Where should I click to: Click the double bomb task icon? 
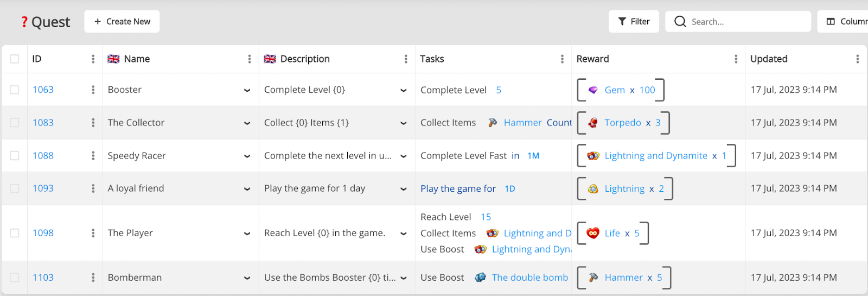tap(480, 278)
